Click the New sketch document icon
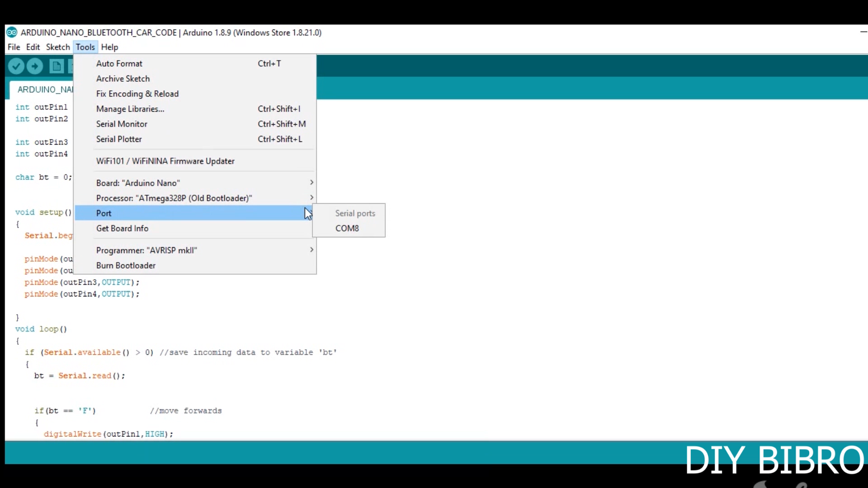Image resolution: width=868 pixels, height=488 pixels. click(x=57, y=66)
